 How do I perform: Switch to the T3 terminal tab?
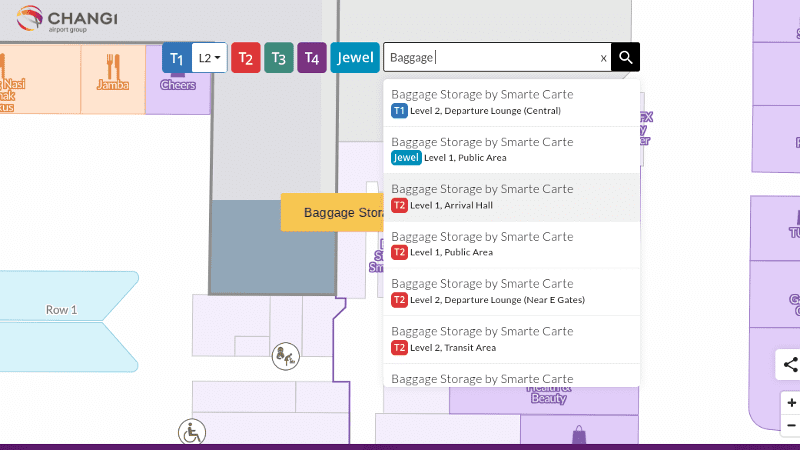click(279, 58)
